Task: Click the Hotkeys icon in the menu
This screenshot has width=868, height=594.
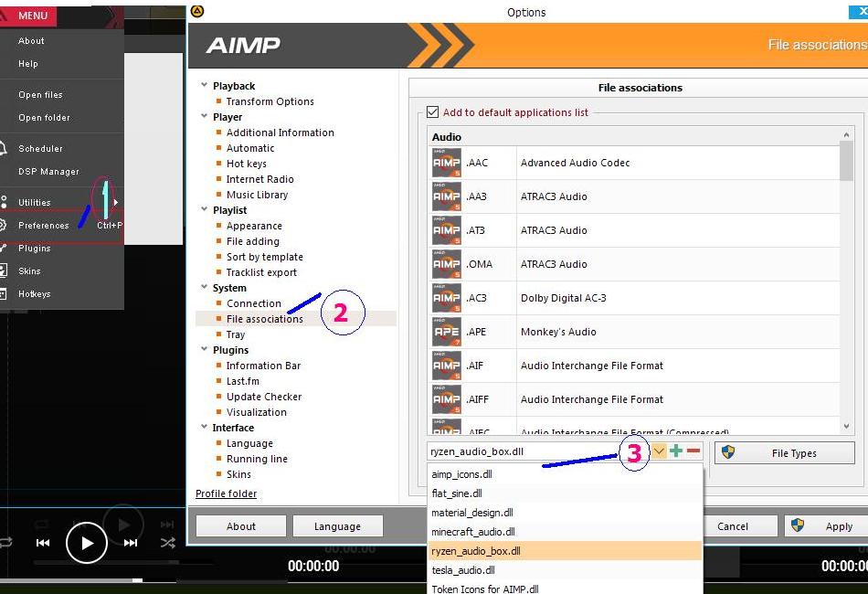Action: (x=4, y=294)
